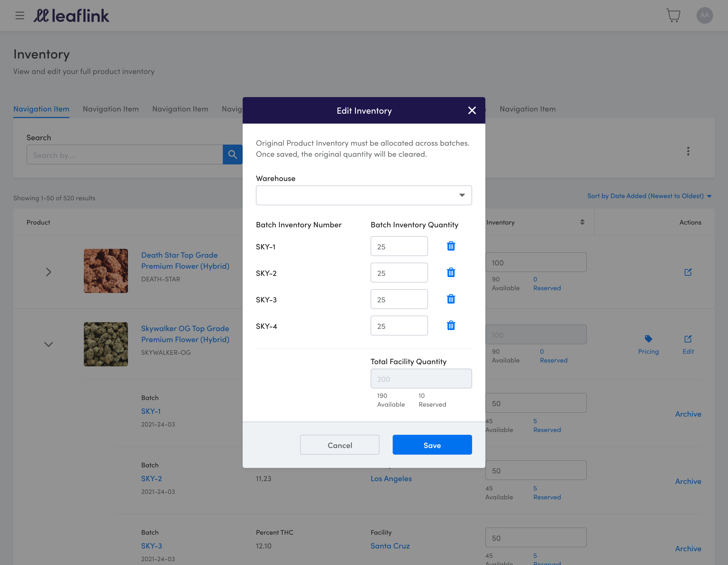Archive batch SKY-2

(x=688, y=482)
